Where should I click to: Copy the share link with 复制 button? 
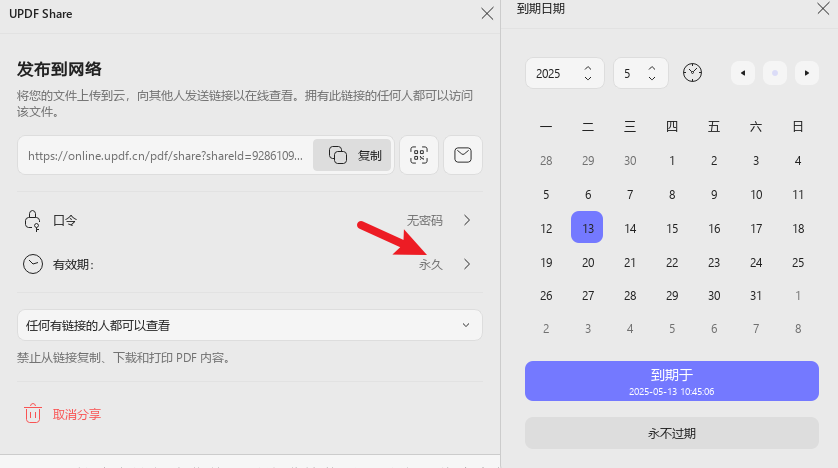(352, 155)
